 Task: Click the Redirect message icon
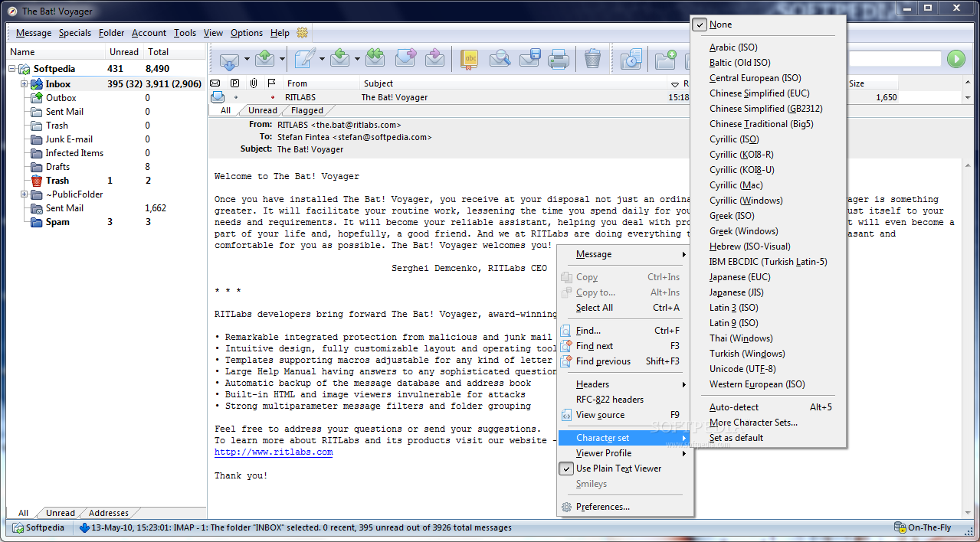point(434,59)
